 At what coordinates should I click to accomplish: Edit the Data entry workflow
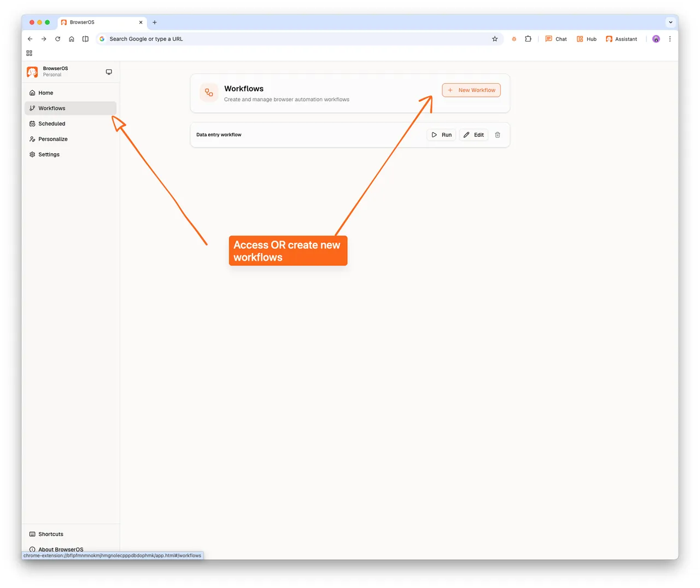(x=474, y=135)
